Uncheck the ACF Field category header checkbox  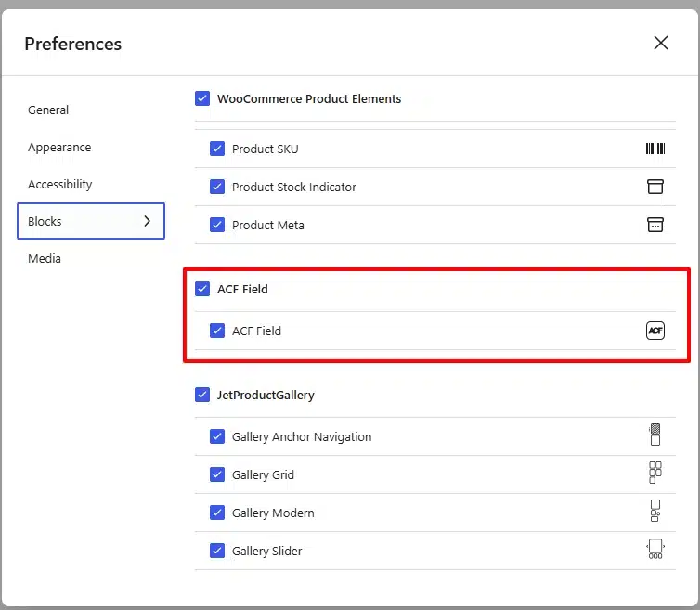(202, 289)
